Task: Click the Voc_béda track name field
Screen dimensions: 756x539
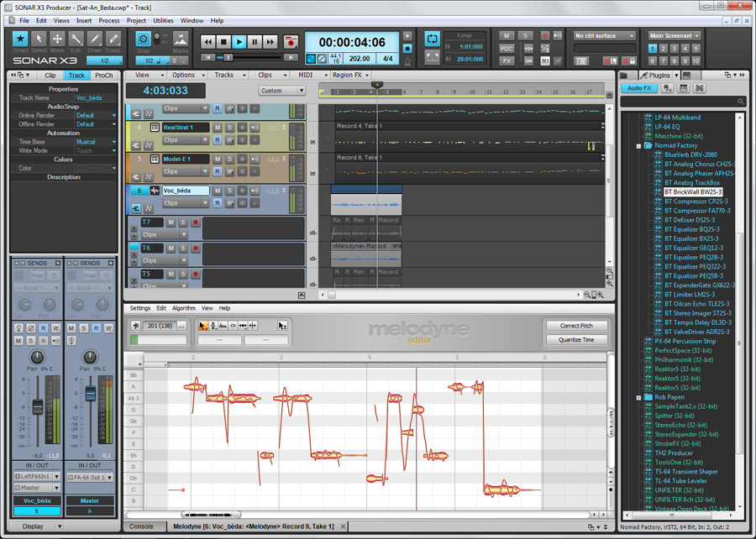Action: pos(186,191)
